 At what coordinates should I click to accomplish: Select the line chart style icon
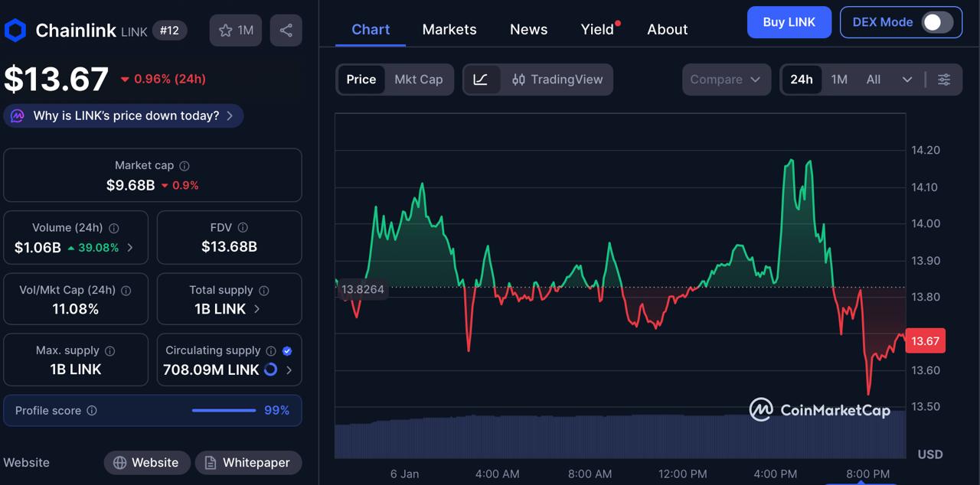pyautogui.click(x=482, y=79)
